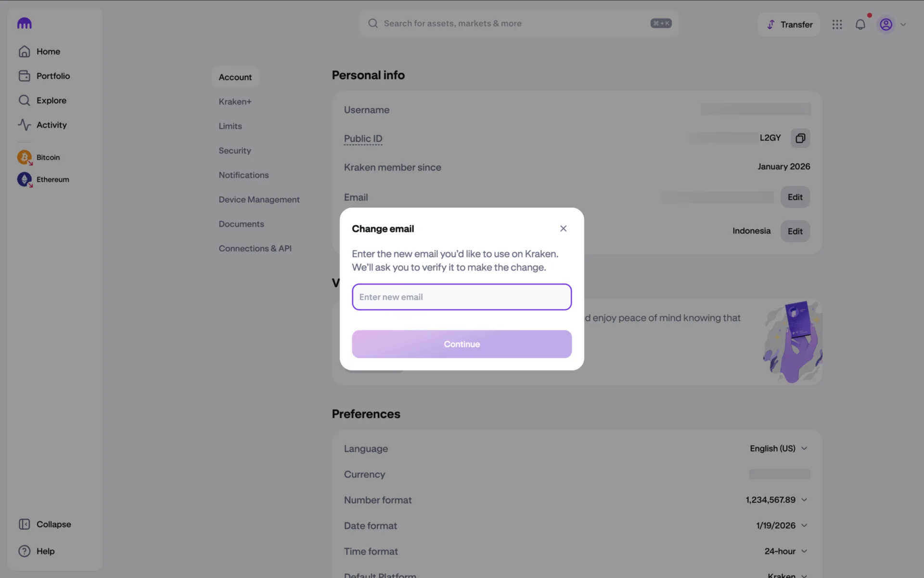The image size is (924, 578).
Task: Close the Change email dialog
Action: [563, 228]
